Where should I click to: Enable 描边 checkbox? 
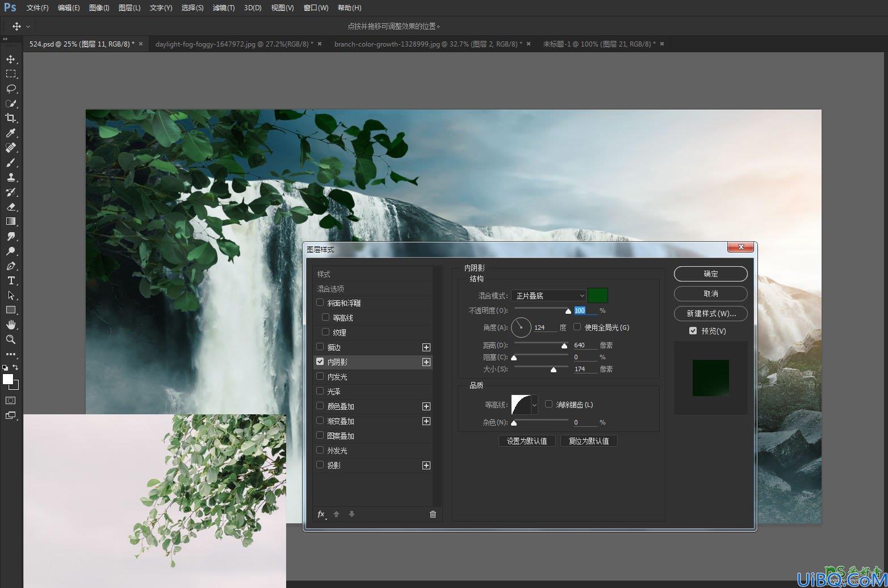coord(320,347)
